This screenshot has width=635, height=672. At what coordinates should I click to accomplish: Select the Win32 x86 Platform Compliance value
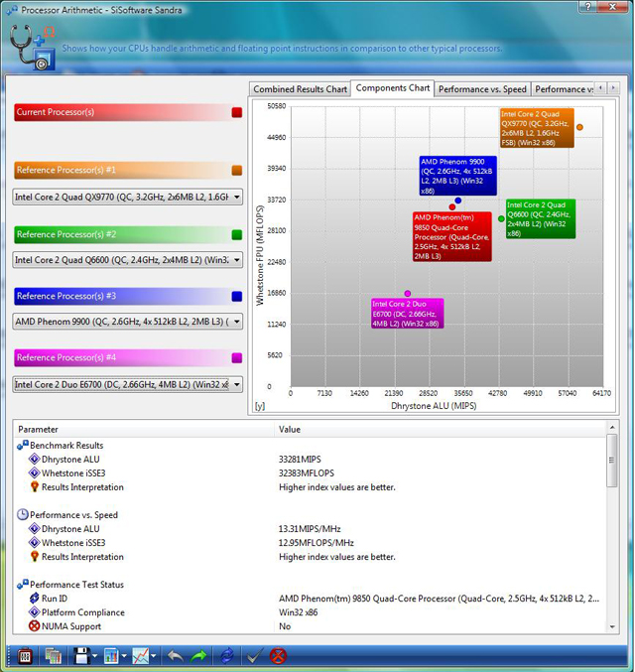299,612
